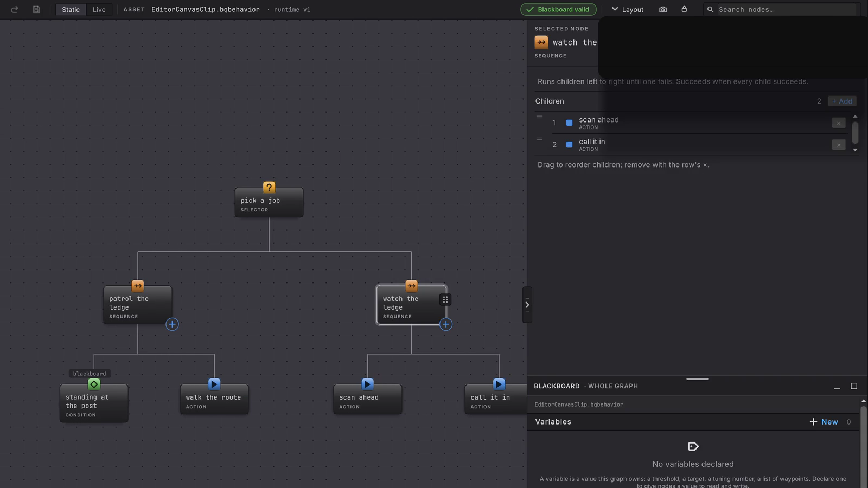Click the green condition icon on standing at the post
Image resolution: width=868 pixels, height=488 pixels.
coord(94,384)
